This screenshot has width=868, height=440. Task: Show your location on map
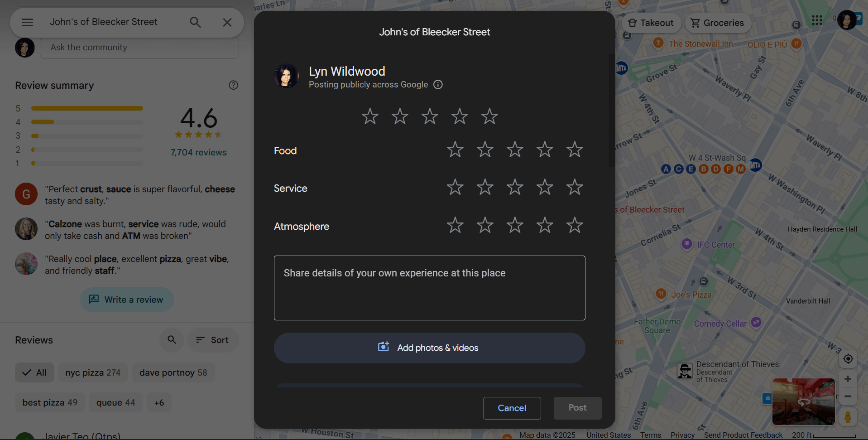coord(848,359)
